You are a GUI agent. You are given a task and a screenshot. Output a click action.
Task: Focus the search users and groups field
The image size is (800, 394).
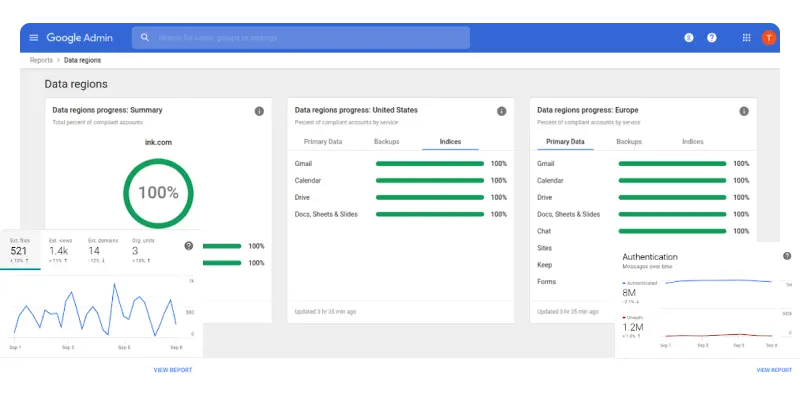pos(301,38)
